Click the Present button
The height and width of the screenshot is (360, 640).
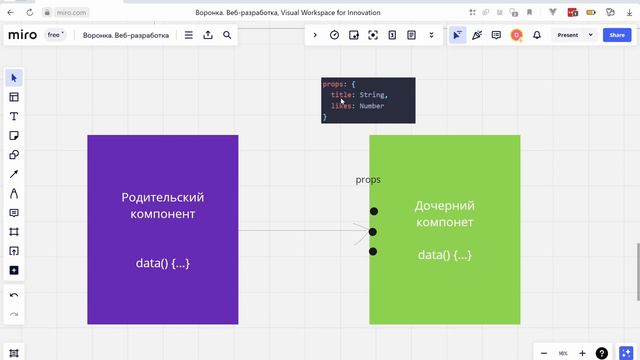(x=568, y=35)
